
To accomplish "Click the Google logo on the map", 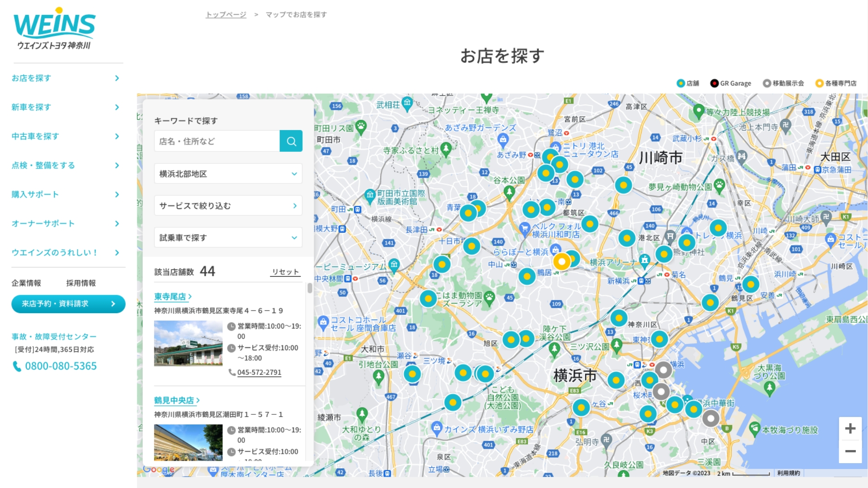I will 159,469.
